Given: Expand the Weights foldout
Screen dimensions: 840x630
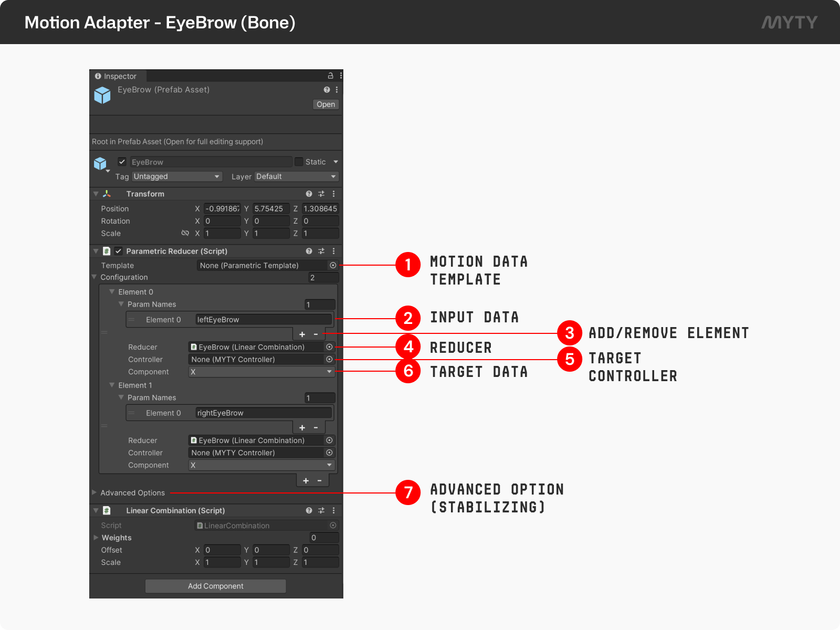Looking at the screenshot, I should tap(96, 538).
